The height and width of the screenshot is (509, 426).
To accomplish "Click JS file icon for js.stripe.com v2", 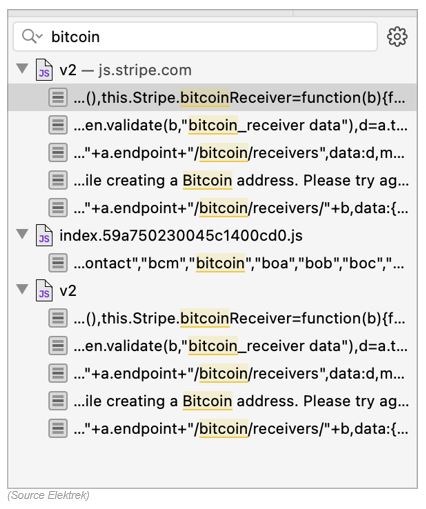I will [44, 70].
